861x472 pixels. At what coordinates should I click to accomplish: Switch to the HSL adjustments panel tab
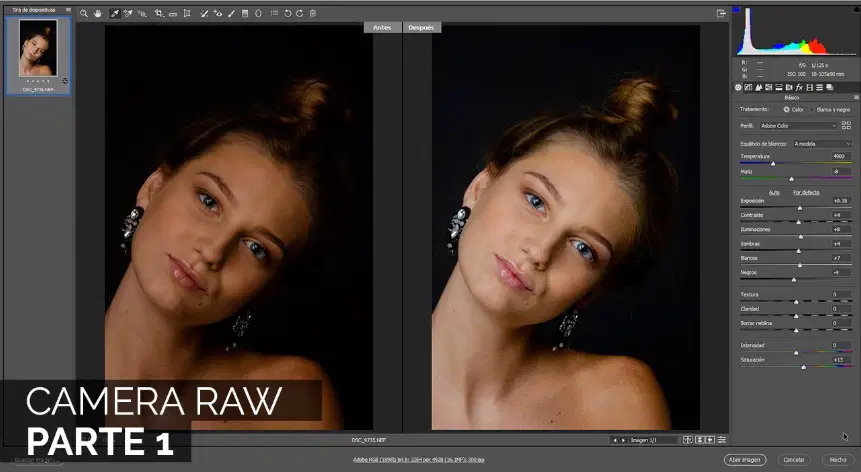point(769,87)
